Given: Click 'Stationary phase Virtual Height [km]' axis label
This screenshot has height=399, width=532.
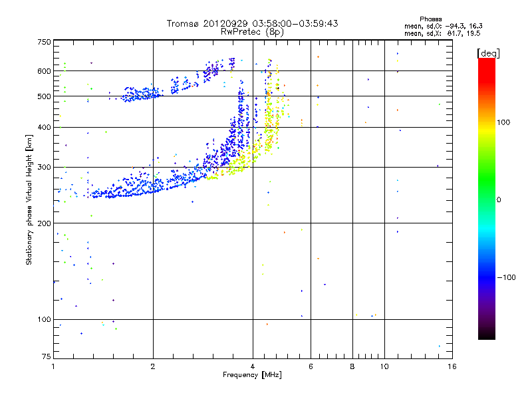Looking at the screenshot, I should click(29, 199).
